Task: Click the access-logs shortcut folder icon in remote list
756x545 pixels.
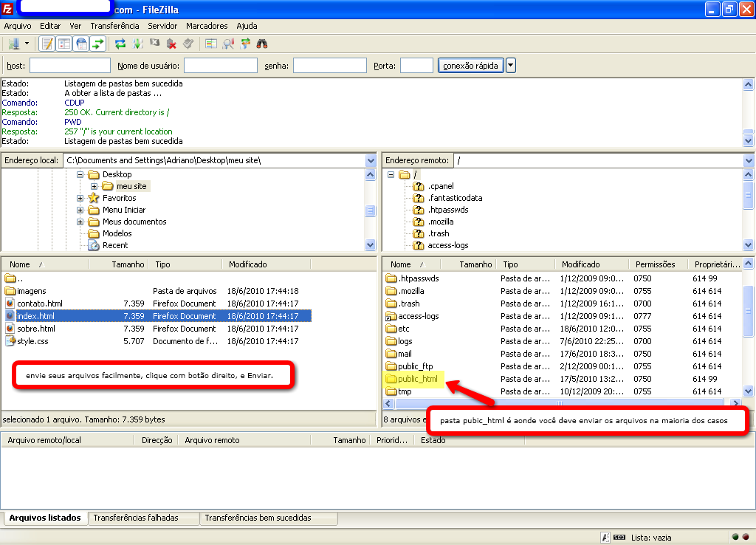Action: pyautogui.click(x=391, y=316)
